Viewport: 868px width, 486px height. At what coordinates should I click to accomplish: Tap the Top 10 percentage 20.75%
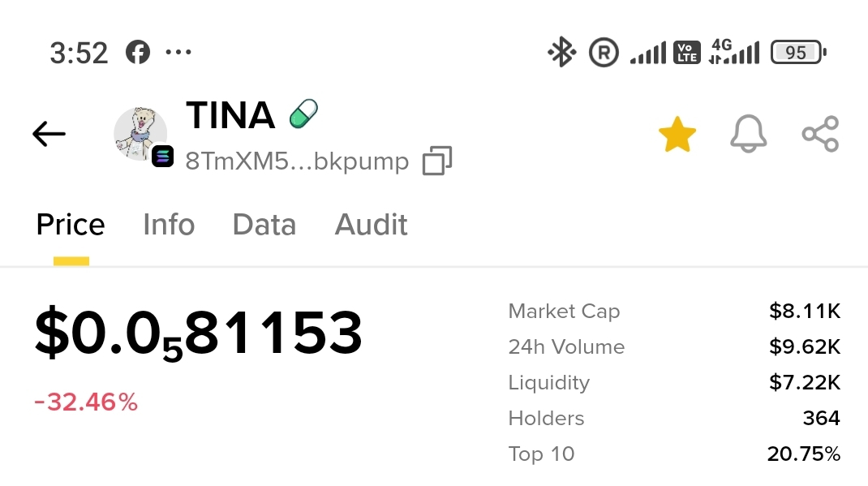click(x=803, y=454)
